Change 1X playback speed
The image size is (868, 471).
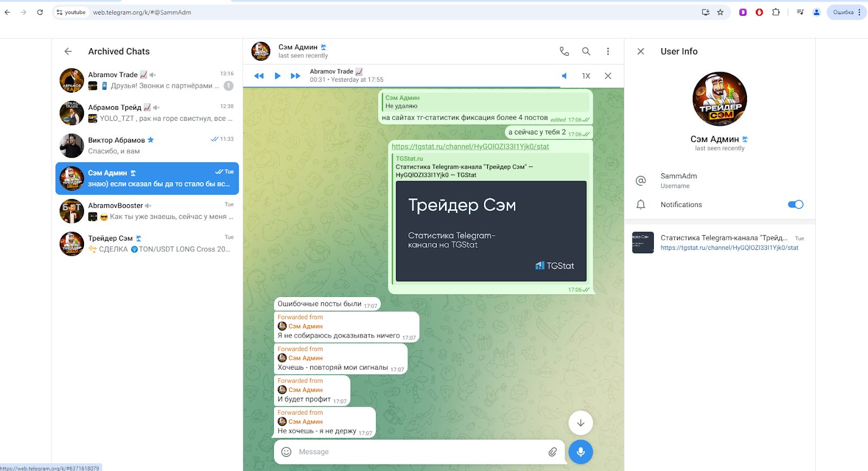(586, 76)
